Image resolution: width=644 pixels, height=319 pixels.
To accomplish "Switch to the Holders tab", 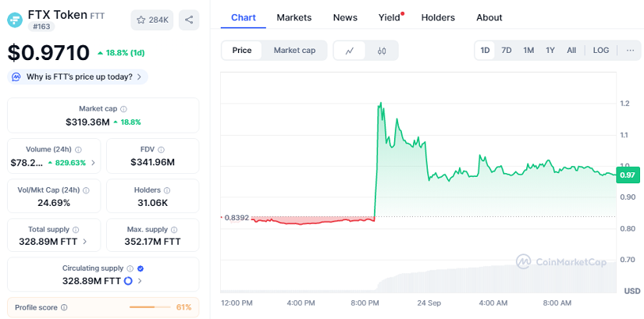I will (438, 17).
